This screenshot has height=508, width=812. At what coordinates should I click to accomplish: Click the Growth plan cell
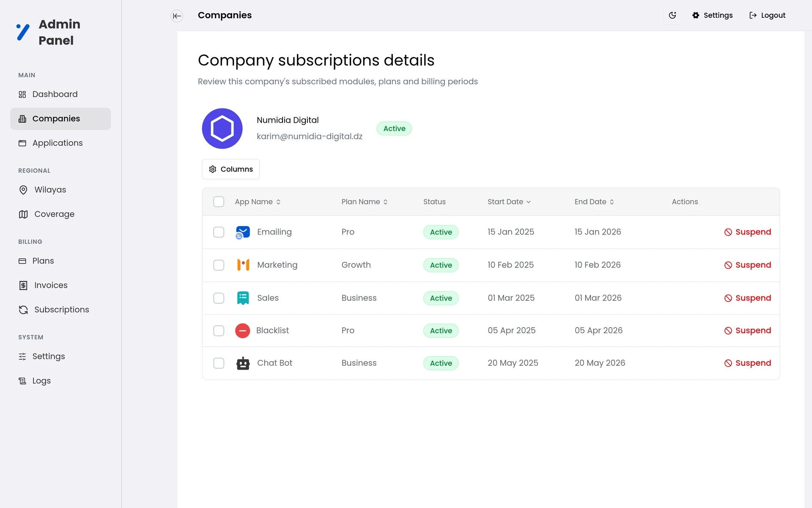(x=356, y=265)
